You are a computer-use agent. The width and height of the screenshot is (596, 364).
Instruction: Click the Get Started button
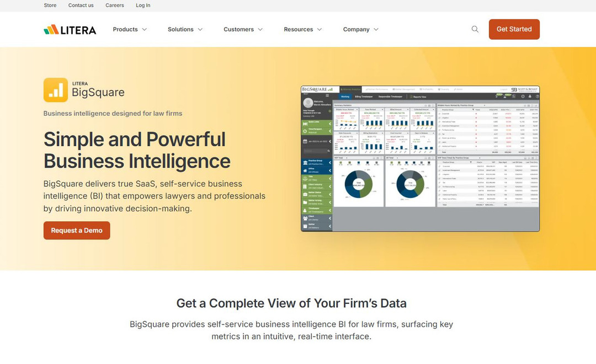pos(514,29)
